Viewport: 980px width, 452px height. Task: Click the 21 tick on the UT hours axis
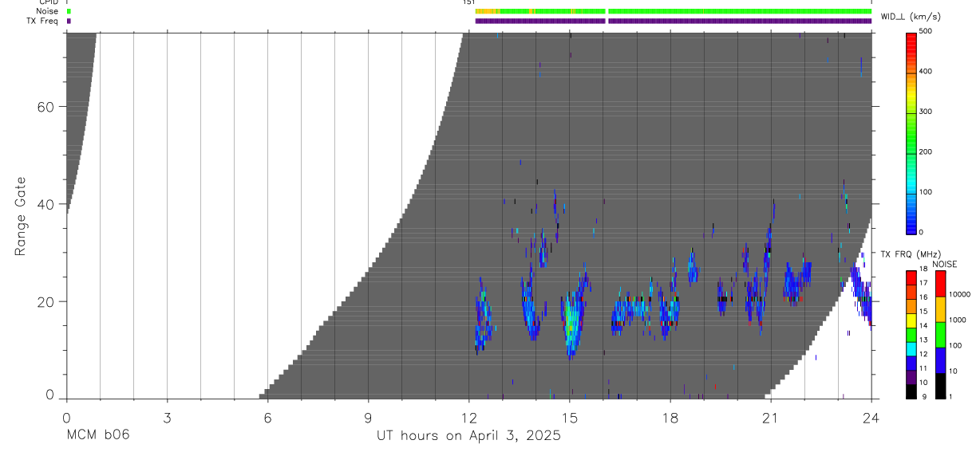(x=770, y=417)
